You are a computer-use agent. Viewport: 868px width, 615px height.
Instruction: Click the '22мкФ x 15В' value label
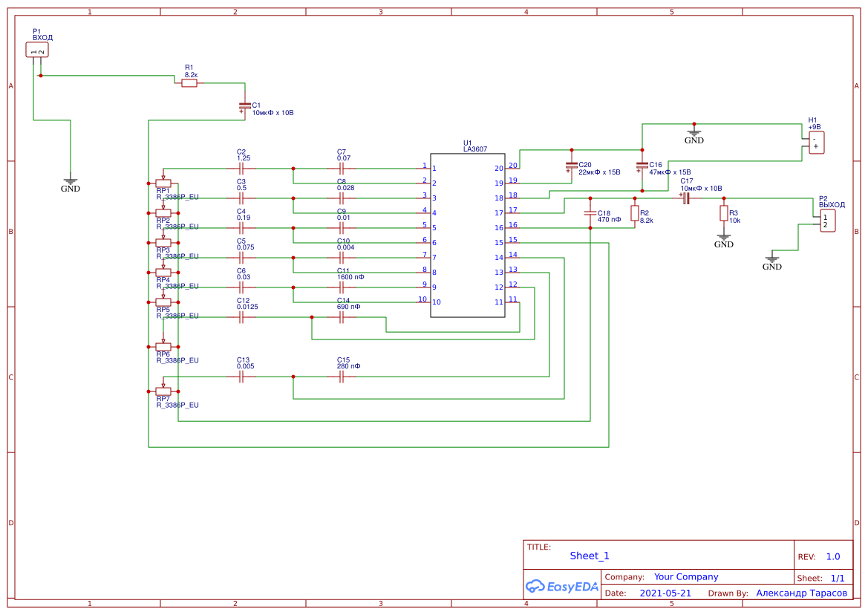click(x=599, y=172)
